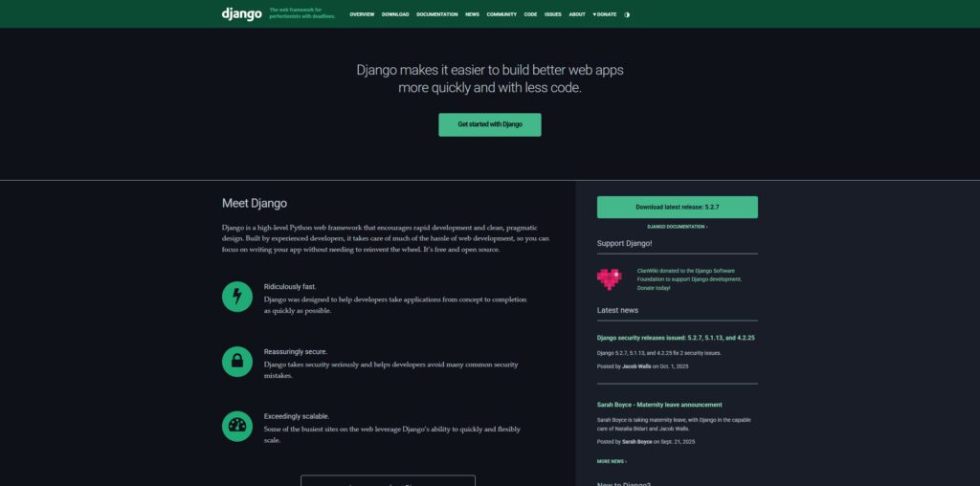Click the speedometer 'Exceedingly scalable' icon
The height and width of the screenshot is (486, 980).
(x=237, y=426)
